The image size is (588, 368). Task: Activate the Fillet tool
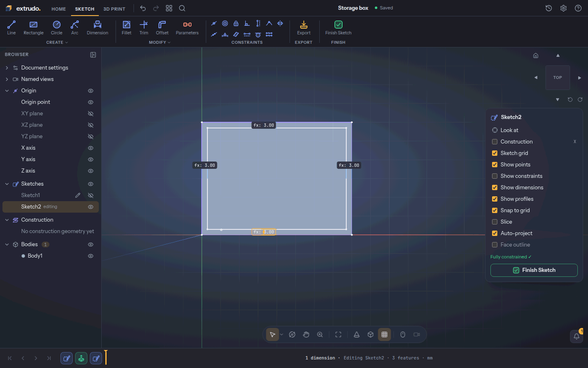[127, 28]
